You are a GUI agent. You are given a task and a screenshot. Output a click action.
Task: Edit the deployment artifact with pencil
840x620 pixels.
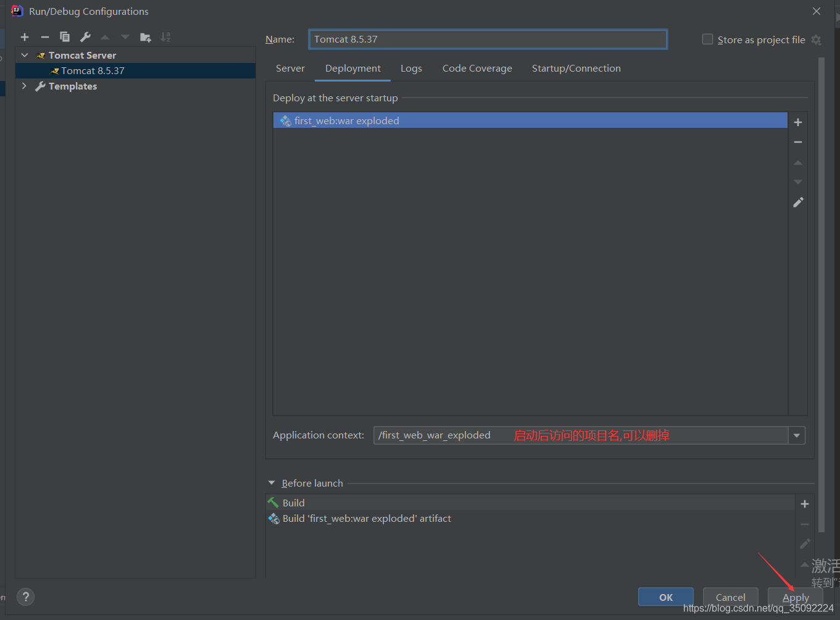[798, 203]
